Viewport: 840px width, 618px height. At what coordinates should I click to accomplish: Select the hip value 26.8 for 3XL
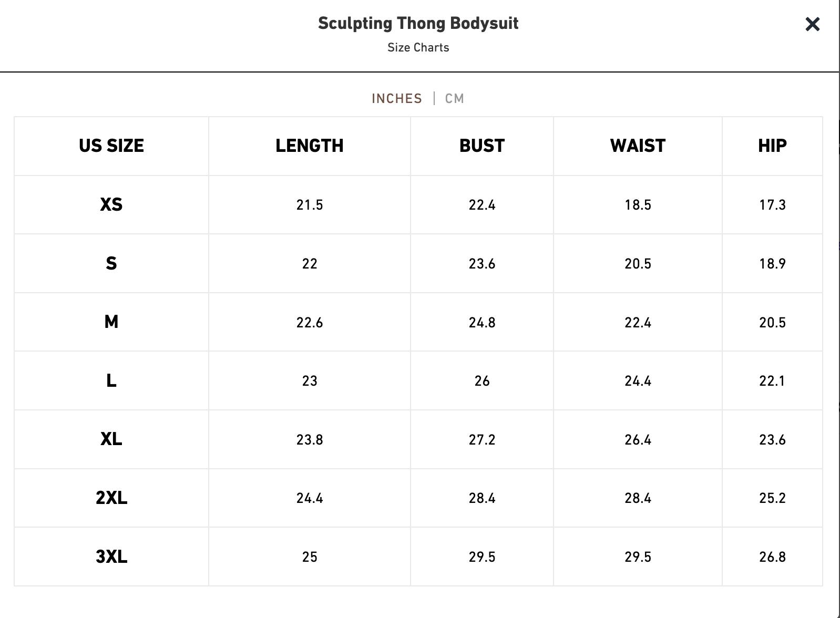pyautogui.click(x=773, y=557)
